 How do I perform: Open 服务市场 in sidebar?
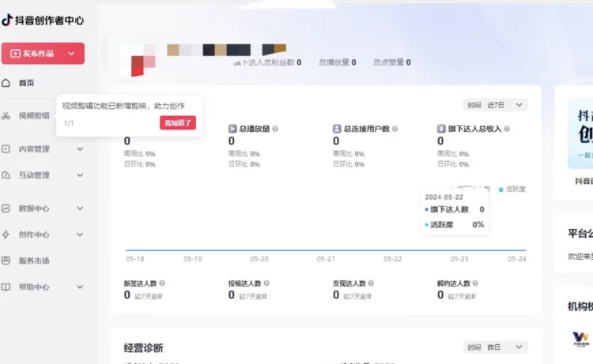point(34,261)
